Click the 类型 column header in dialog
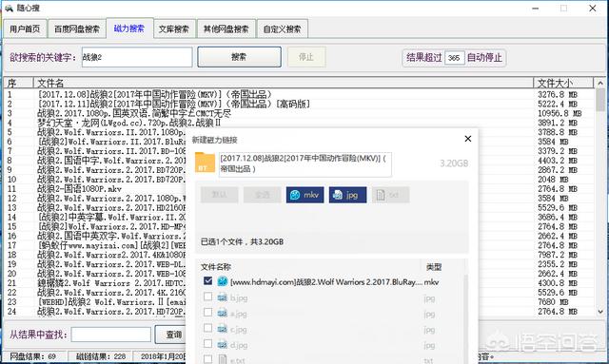The width and height of the screenshot is (609, 364). pos(434,267)
